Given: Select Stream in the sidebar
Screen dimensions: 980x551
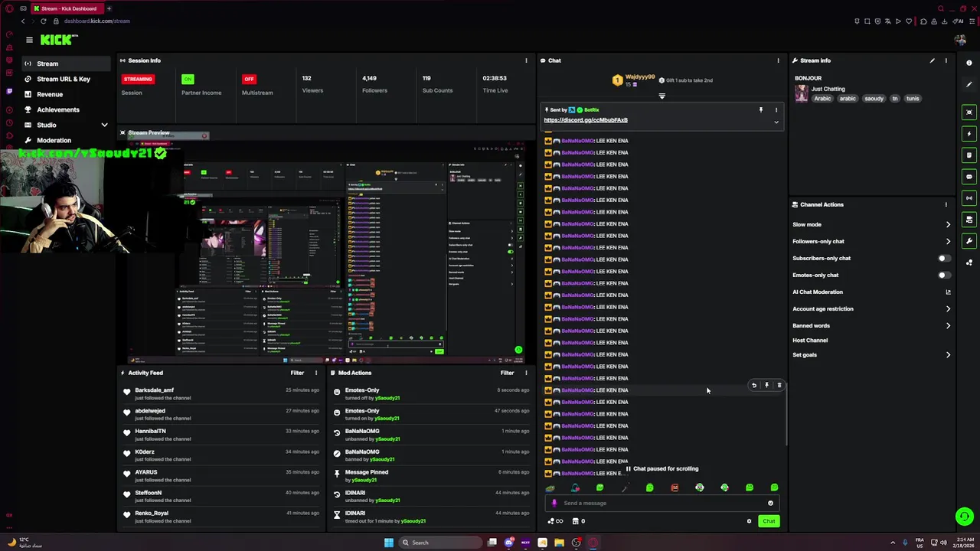Looking at the screenshot, I should click(65, 64).
